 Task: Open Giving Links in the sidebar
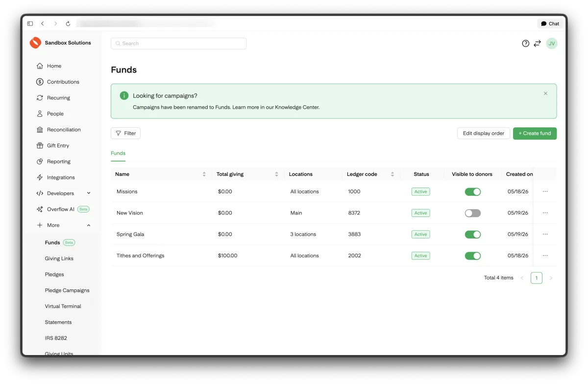tap(59, 259)
